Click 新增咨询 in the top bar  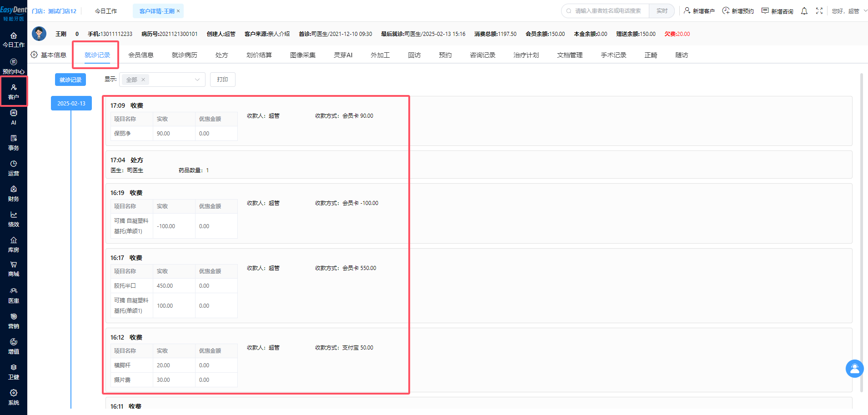coord(778,11)
